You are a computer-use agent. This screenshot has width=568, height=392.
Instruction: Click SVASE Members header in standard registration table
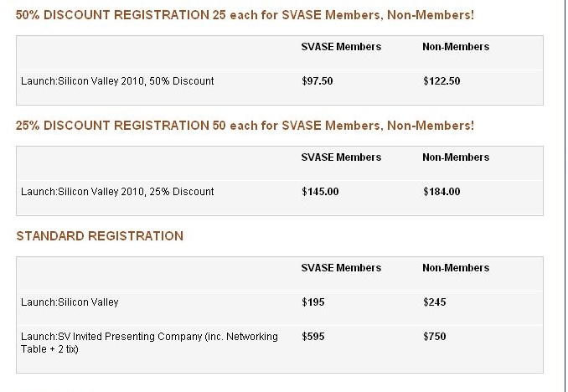click(x=341, y=268)
